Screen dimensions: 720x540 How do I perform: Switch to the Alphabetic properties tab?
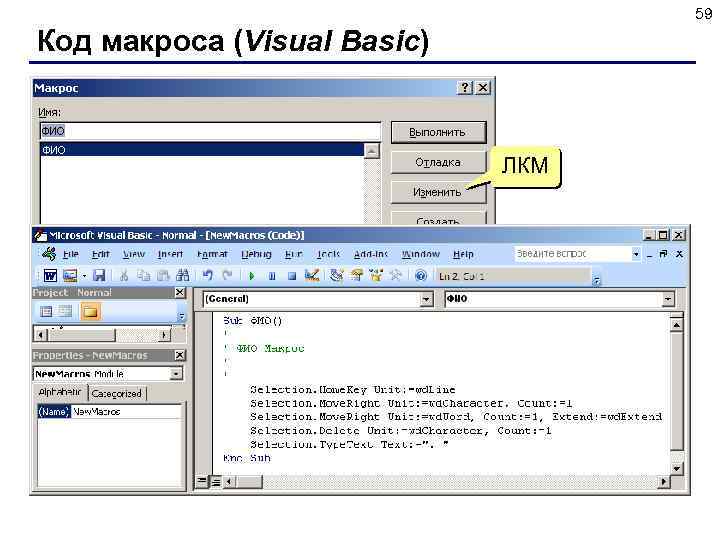pos(60,393)
